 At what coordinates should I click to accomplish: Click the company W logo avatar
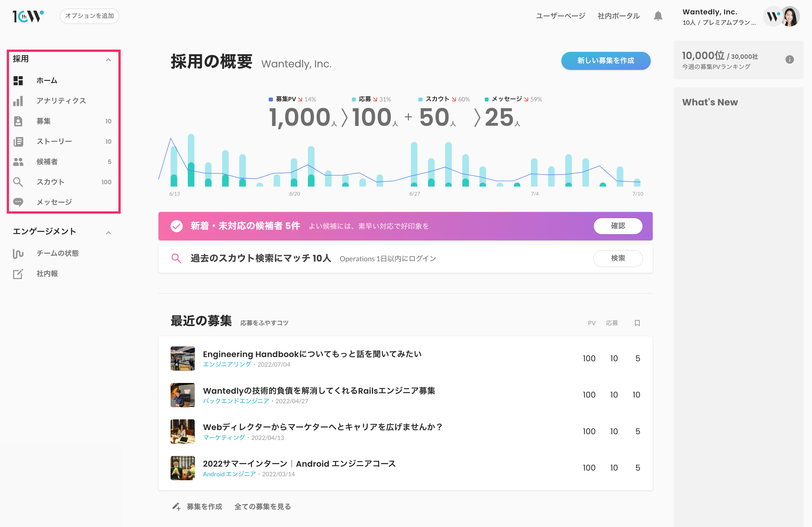click(773, 16)
